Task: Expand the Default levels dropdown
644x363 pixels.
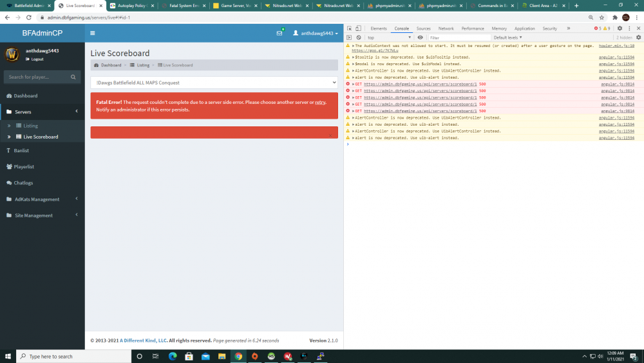Action: click(x=509, y=38)
